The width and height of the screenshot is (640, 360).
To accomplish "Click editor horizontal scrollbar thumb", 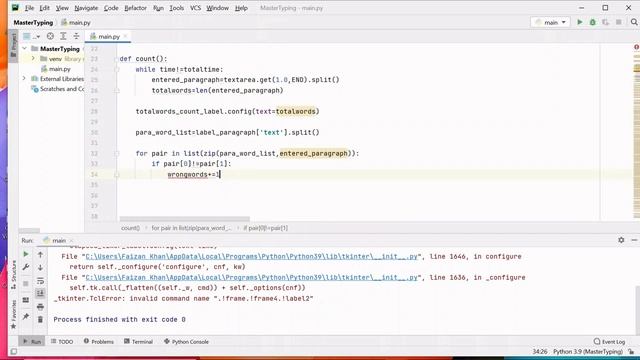I will tap(184, 219).
